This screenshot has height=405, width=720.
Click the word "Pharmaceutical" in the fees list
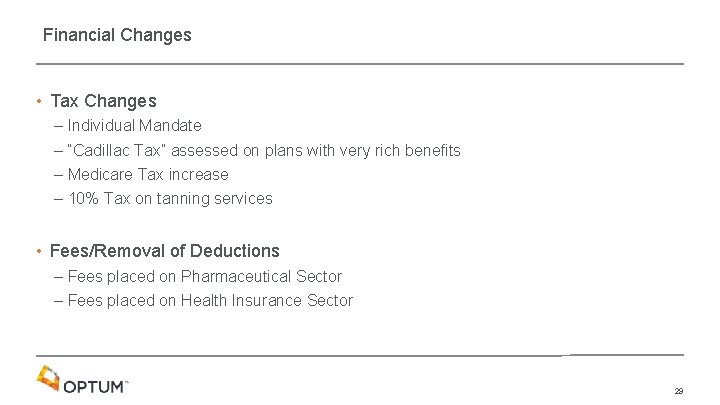tap(236, 276)
